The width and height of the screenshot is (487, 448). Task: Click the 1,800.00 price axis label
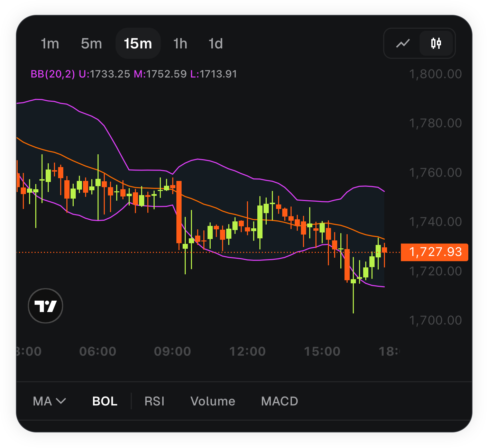coord(435,74)
